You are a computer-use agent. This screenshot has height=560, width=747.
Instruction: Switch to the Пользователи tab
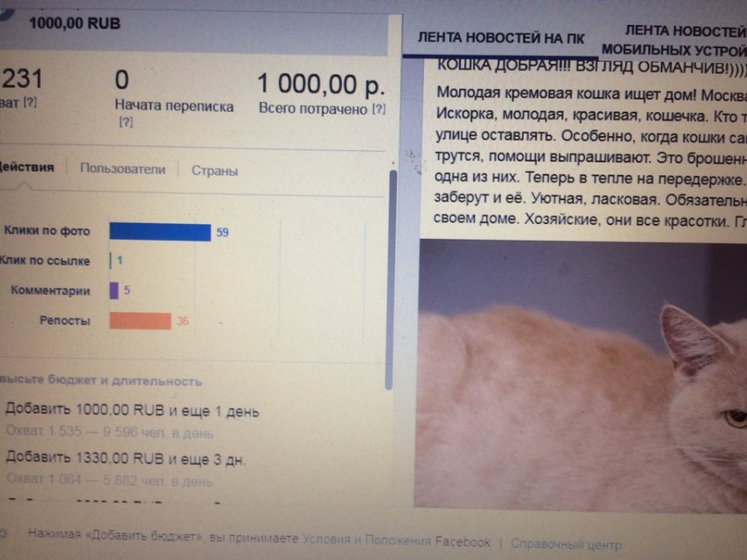tap(123, 168)
